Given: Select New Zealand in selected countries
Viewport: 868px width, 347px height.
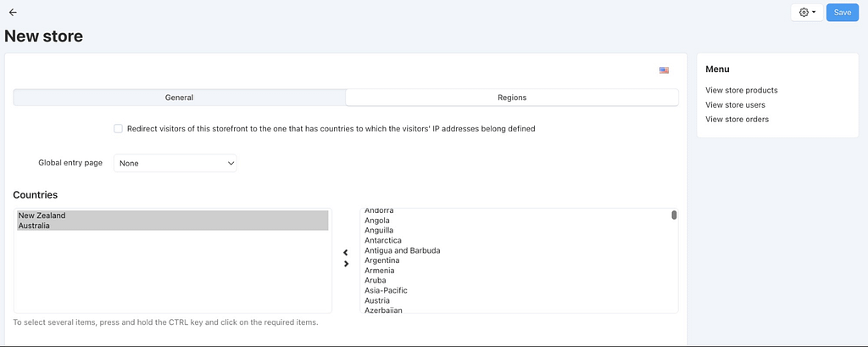Looking at the screenshot, I should pyautogui.click(x=173, y=215).
